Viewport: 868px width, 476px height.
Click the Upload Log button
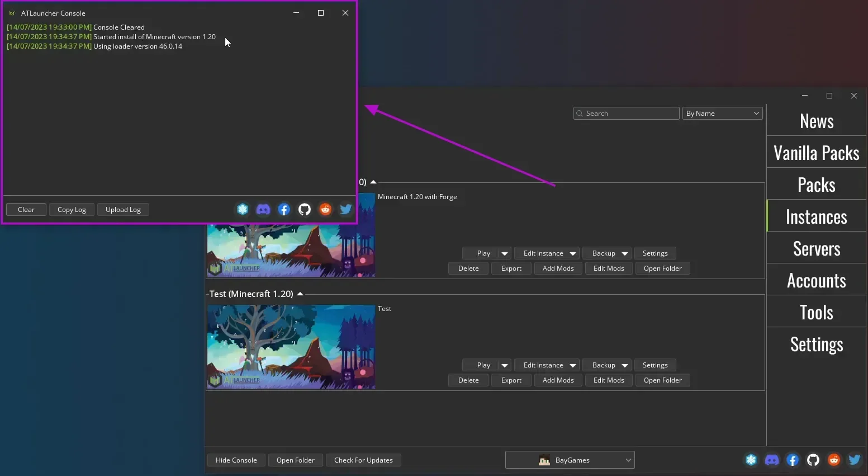123,210
